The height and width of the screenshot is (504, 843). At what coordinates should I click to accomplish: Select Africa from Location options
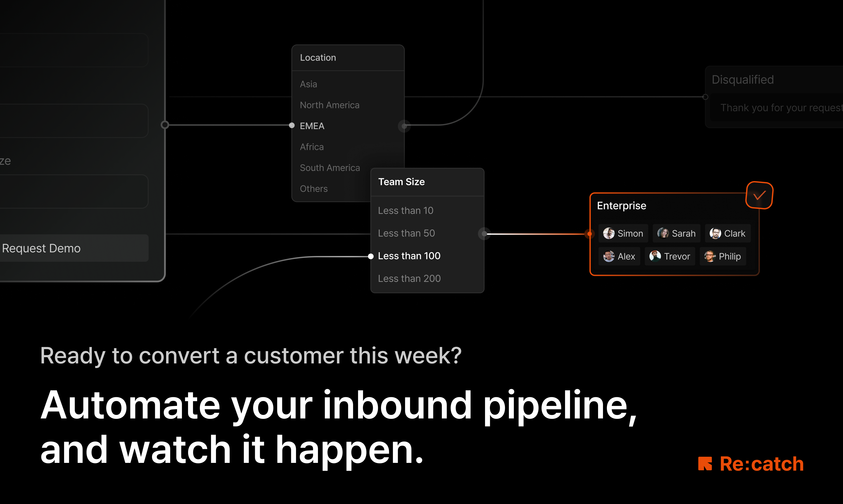[312, 146]
